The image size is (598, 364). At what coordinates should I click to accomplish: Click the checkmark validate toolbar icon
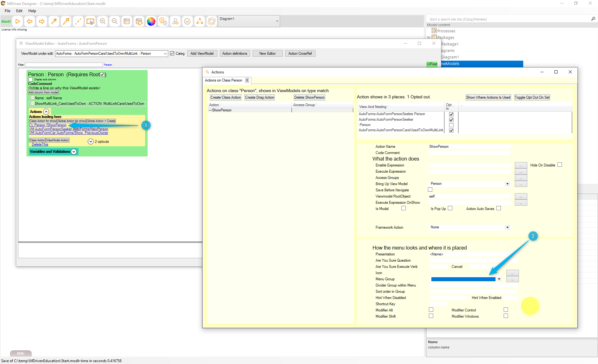(187, 21)
